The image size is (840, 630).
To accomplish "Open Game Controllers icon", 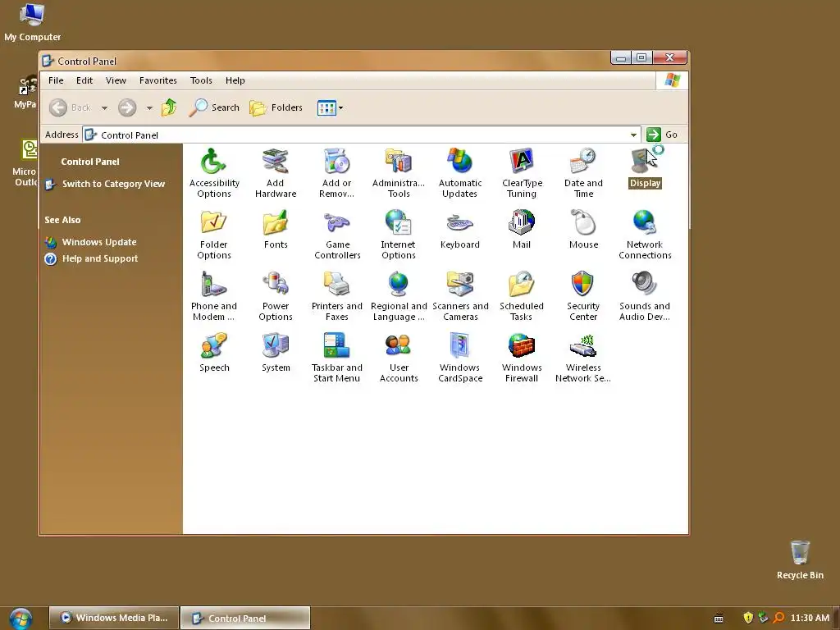I will [x=337, y=234].
